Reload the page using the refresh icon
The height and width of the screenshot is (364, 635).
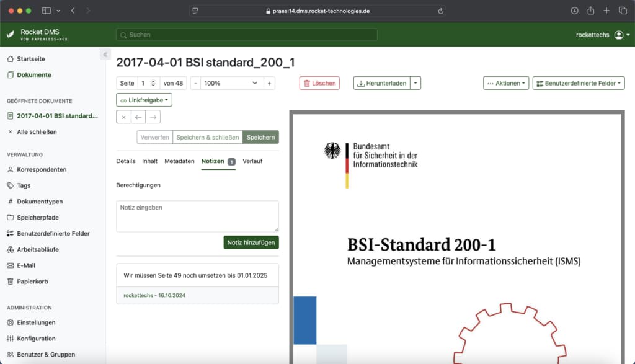(440, 11)
